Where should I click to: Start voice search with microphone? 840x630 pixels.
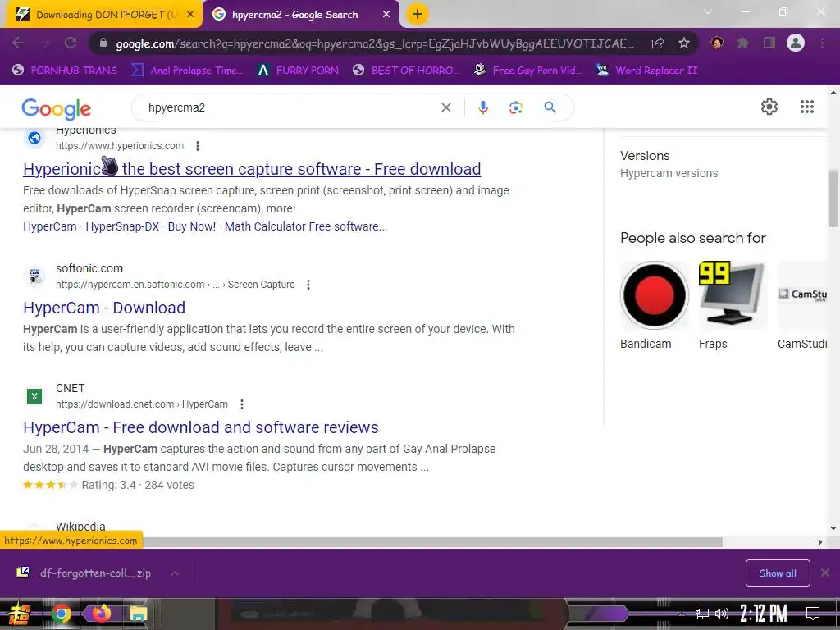pyautogui.click(x=482, y=107)
